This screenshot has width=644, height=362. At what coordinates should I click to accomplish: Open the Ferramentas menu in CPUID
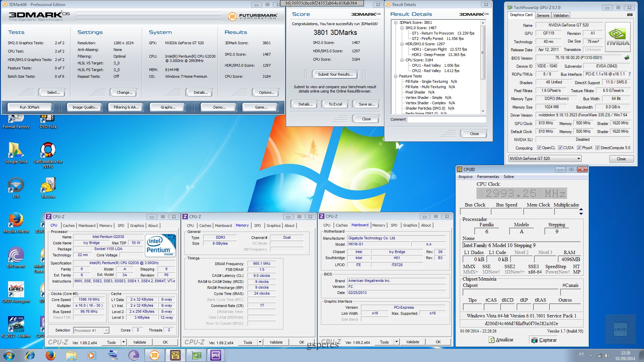coord(488,177)
